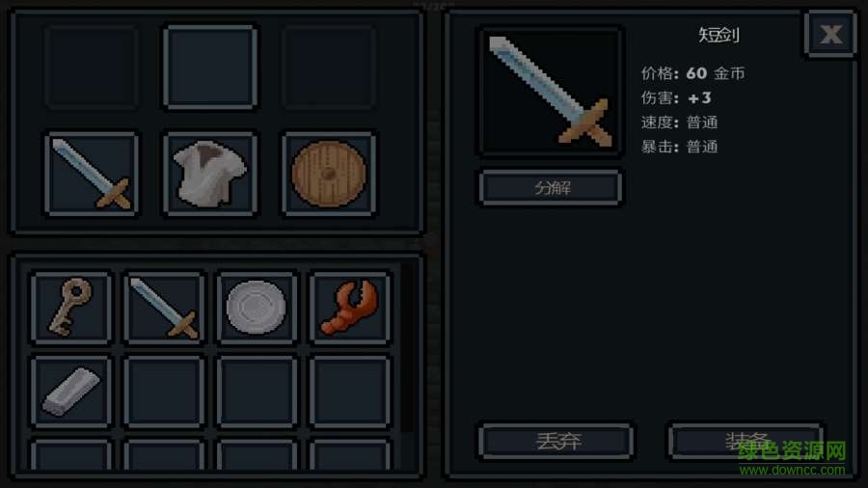Click the inventory scrollbar track

point(408,347)
